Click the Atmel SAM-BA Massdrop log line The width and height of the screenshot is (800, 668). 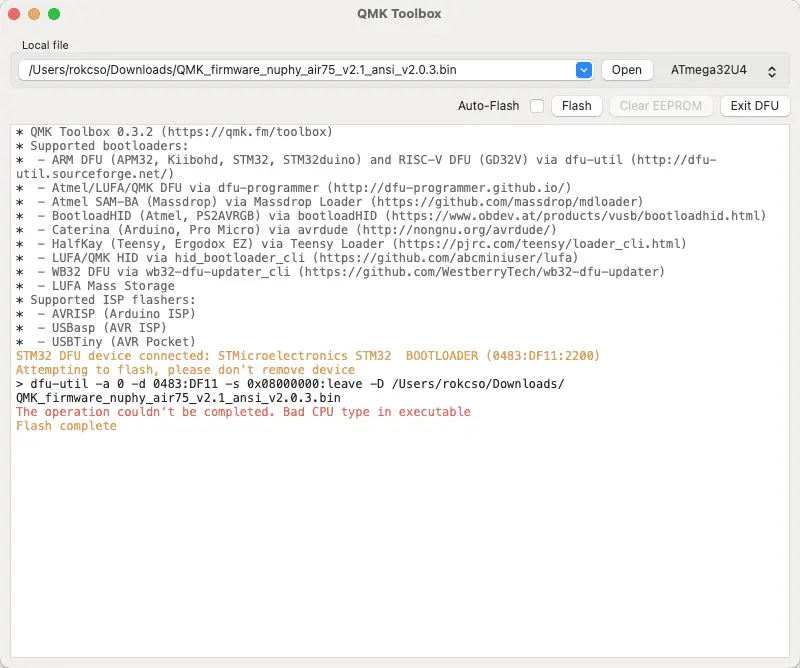click(330, 202)
